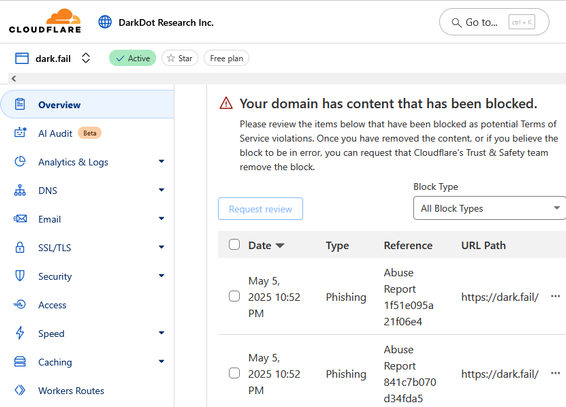The image size is (566, 407).
Task: Click the SSL/TLS padlock icon
Action: pyautogui.click(x=20, y=248)
